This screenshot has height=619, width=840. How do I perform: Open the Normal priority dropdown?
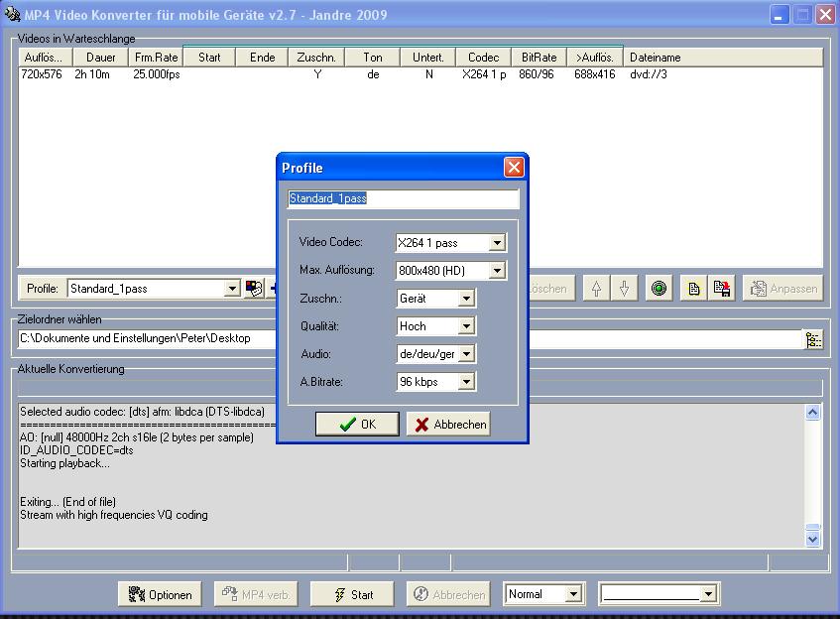(x=573, y=594)
